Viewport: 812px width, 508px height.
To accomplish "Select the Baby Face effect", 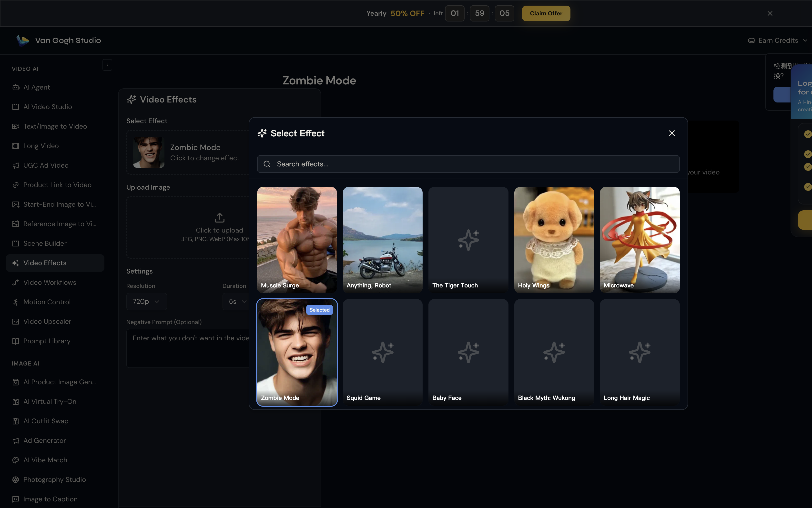I will 468,352.
